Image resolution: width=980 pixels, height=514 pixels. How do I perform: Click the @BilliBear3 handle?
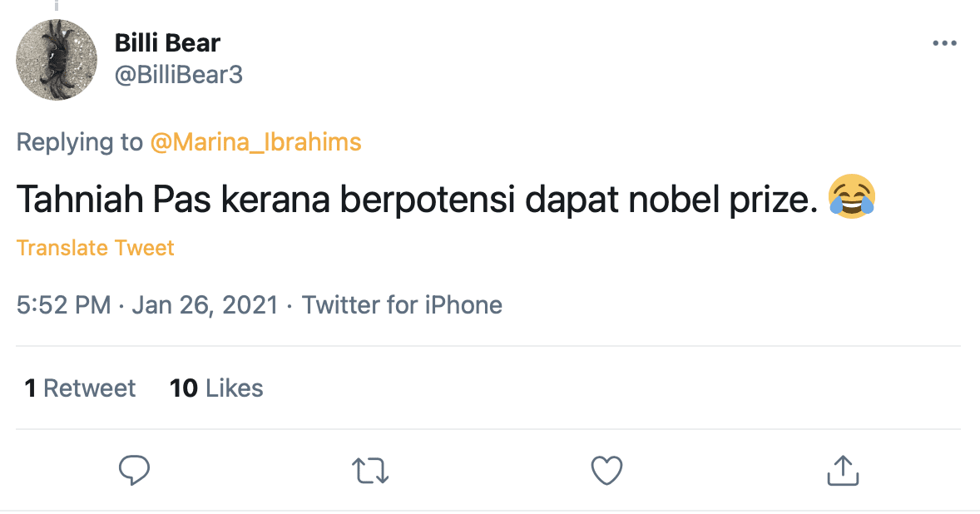[x=178, y=75]
